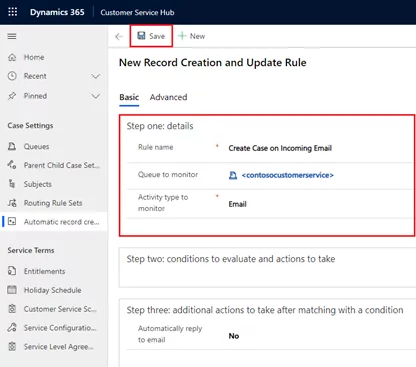This screenshot has height=367, width=416.
Task: Switch to the Advanced tab
Action: pos(168,97)
